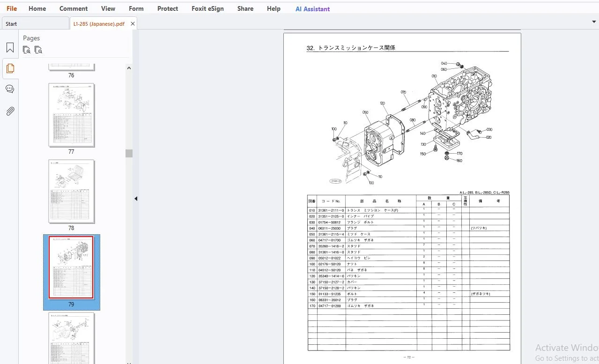Viewport: 599px width, 364px height.
Task: Toggle the Pages thumbnail panel icon
Action: click(10, 68)
